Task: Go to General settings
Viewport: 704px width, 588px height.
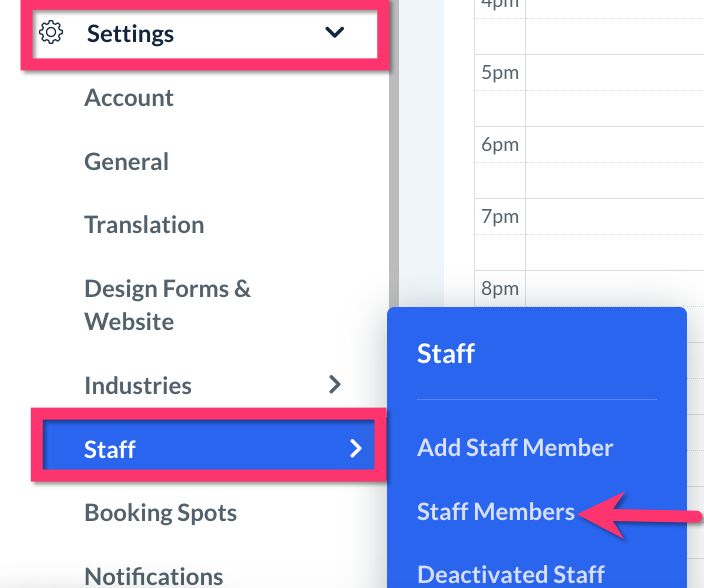Action: point(126,162)
